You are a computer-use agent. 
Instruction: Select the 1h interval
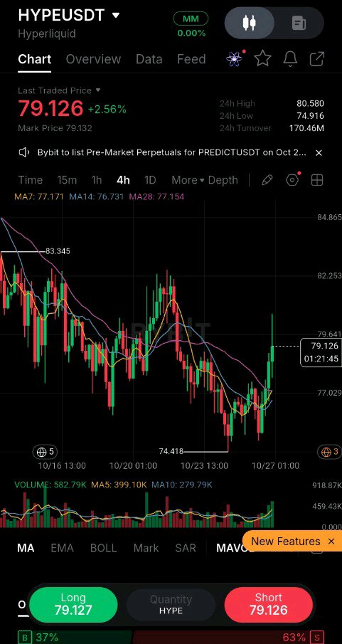tap(97, 180)
